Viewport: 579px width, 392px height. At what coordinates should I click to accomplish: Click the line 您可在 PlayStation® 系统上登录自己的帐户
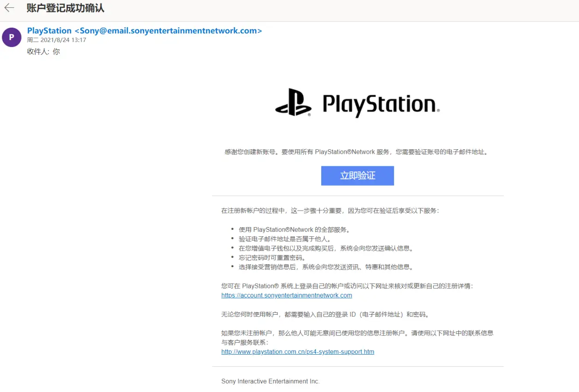(347, 286)
